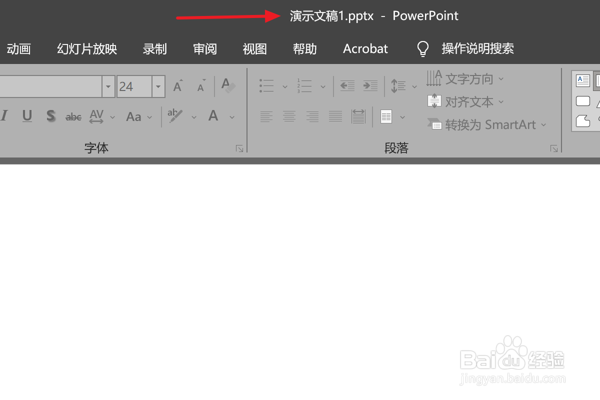Center align text

click(x=289, y=116)
